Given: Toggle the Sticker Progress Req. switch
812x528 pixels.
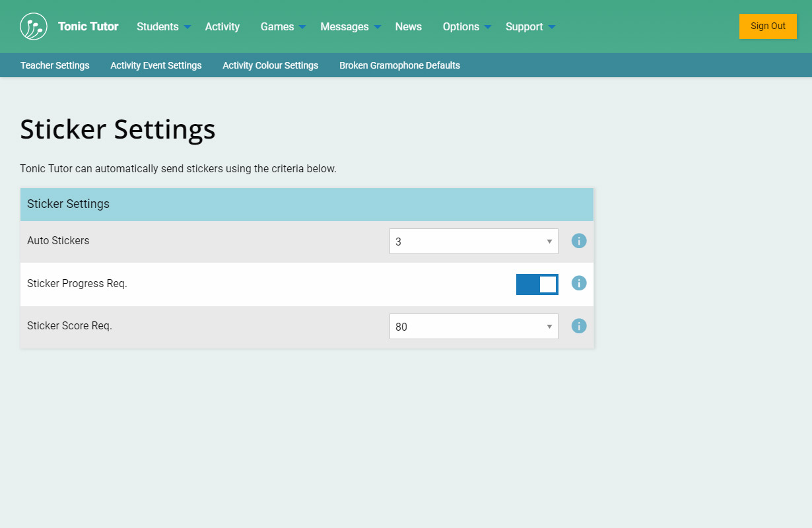Looking at the screenshot, I should click(537, 284).
